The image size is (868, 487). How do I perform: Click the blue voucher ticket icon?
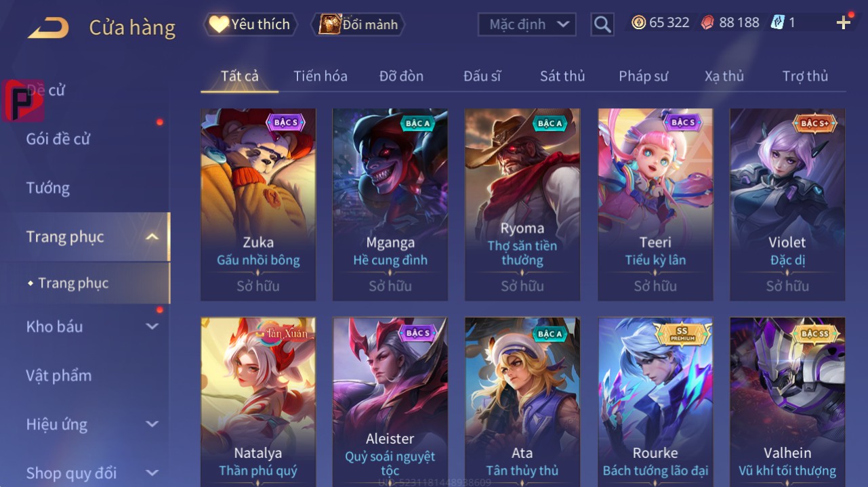(x=777, y=22)
